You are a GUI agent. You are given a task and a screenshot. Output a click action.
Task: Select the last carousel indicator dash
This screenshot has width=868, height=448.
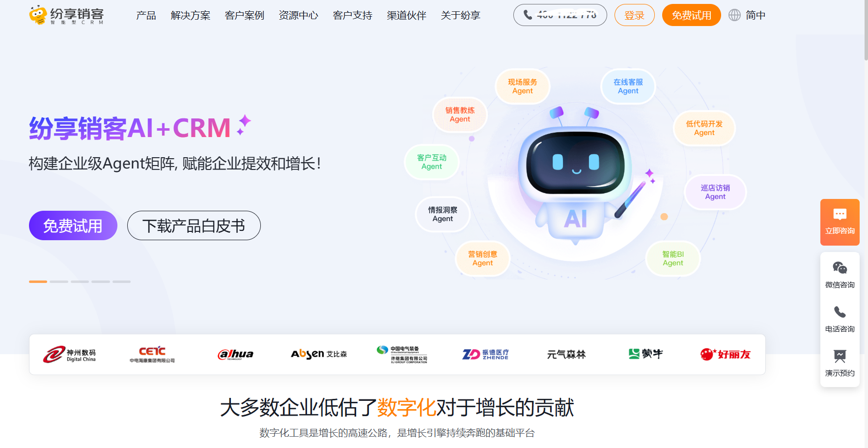click(x=121, y=281)
